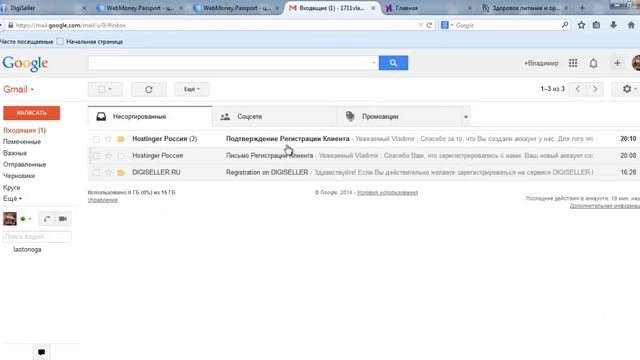Image resolution: width=640 pixels, height=360 pixels.
Task: Open the +Владимир profile link
Action: tap(541, 63)
